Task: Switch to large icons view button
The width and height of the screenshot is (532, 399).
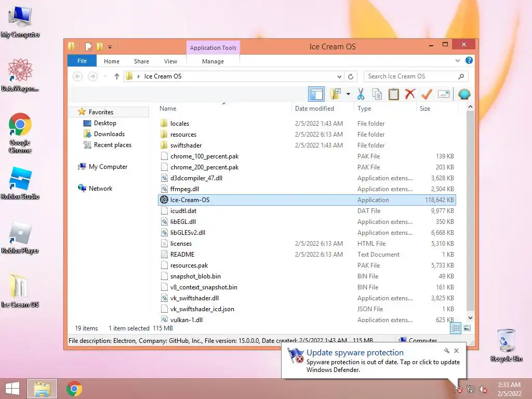Action: (467, 328)
